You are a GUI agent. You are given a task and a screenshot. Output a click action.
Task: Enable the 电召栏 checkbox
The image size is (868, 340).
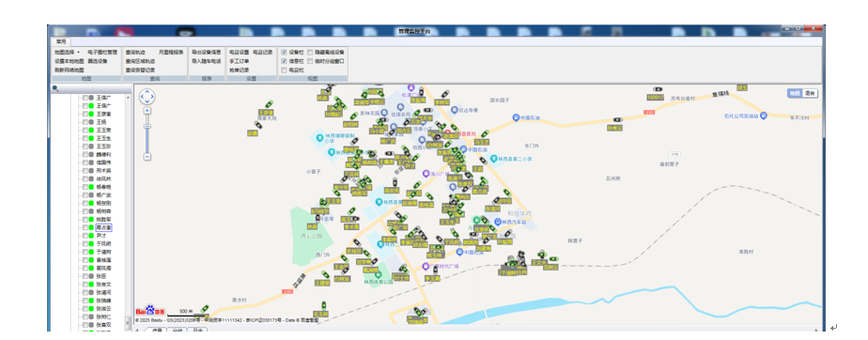pos(284,70)
